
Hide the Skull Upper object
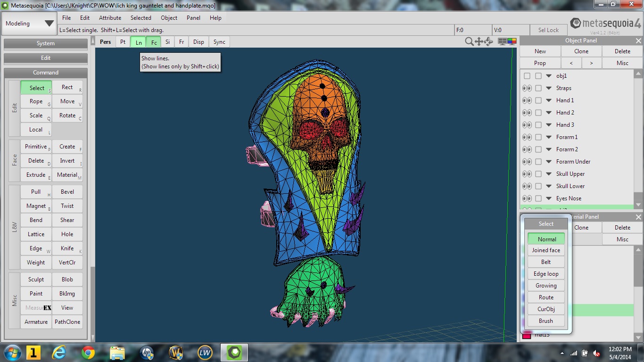tap(527, 174)
